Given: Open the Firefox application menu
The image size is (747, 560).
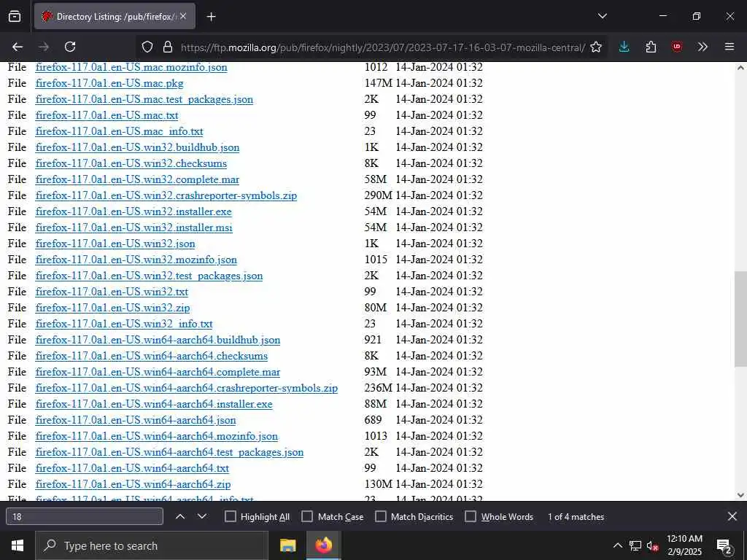Looking at the screenshot, I should 729,47.
